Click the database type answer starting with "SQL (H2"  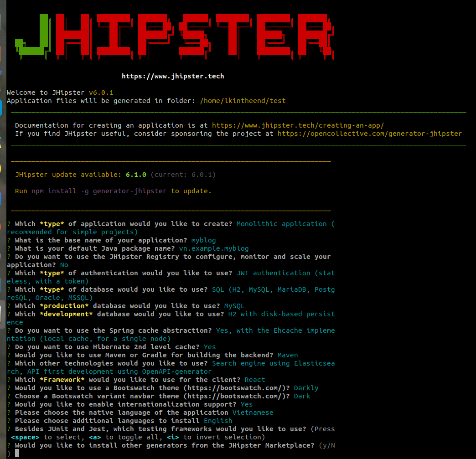tap(273, 289)
